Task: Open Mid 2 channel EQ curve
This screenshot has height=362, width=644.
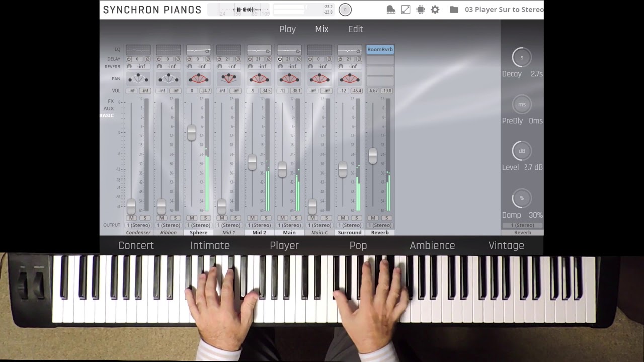Action: pos(259,50)
